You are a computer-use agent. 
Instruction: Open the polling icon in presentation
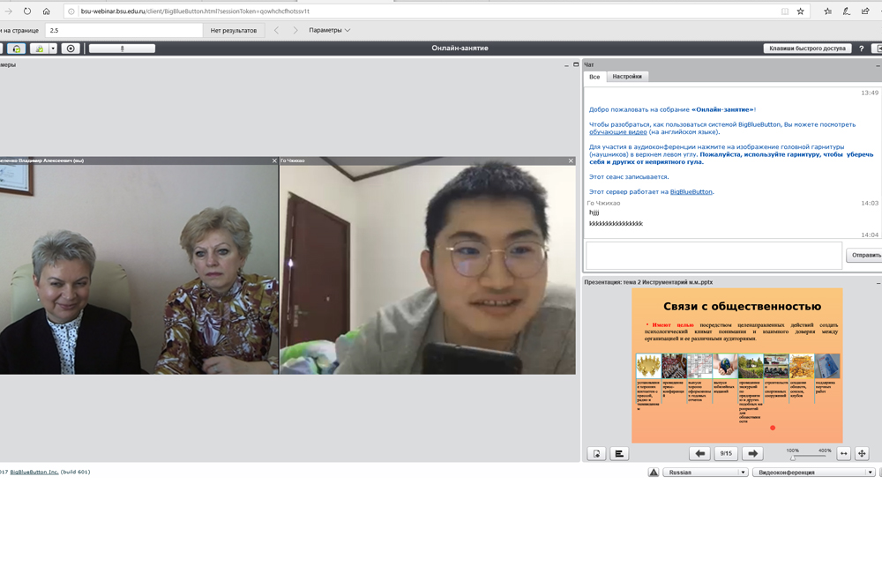(619, 453)
